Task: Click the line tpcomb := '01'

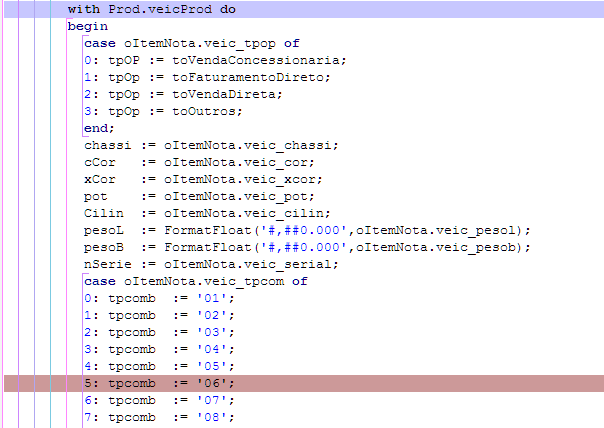Action: (159, 298)
